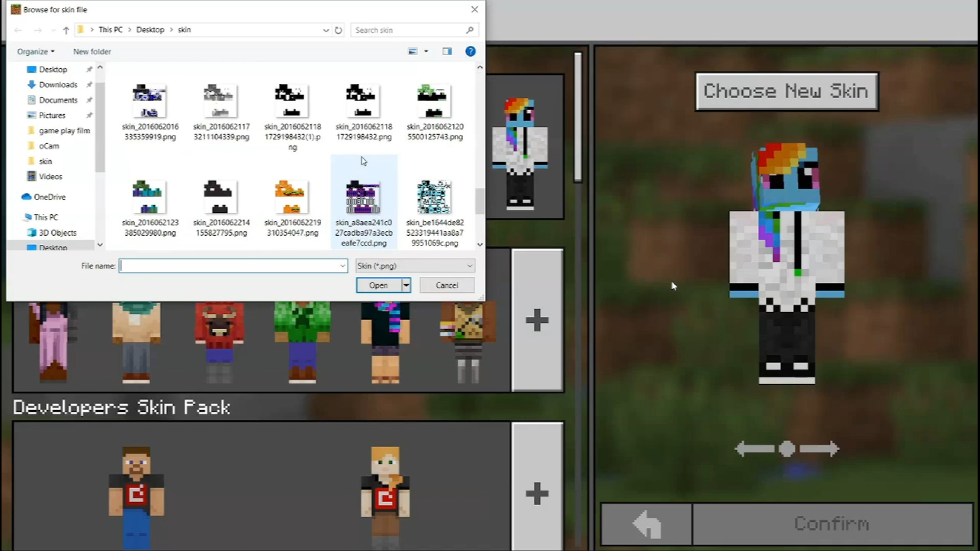Viewport: 980px width, 551px height.
Task: Expand the Open button split arrow
Action: click(406, 285)
